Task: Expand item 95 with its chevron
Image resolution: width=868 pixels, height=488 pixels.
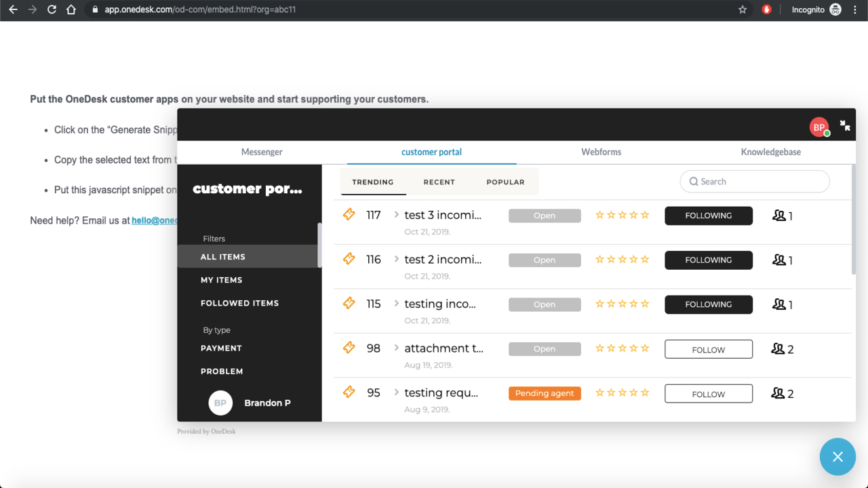Action: [x=397, y=392]
